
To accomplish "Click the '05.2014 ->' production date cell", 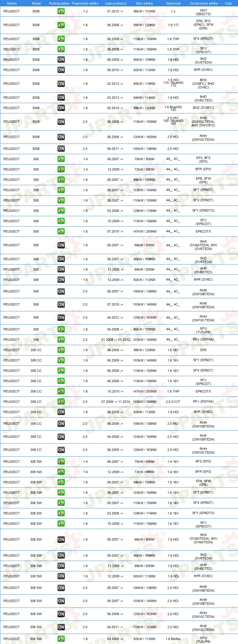I will (x=115, y=108).
